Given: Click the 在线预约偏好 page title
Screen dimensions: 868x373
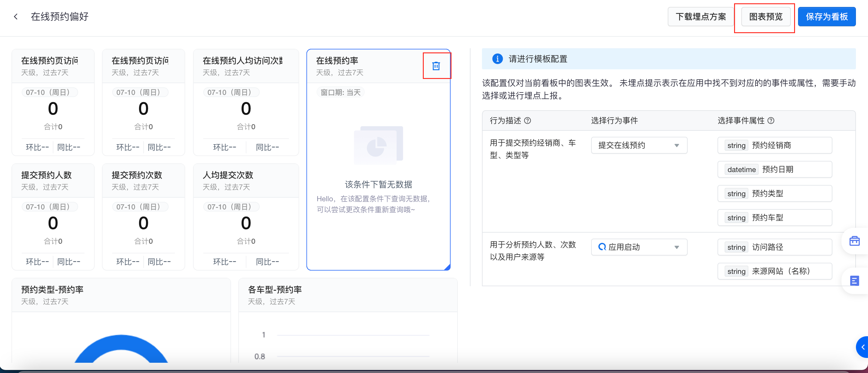Looking at the screenshot, I should 60,17.
